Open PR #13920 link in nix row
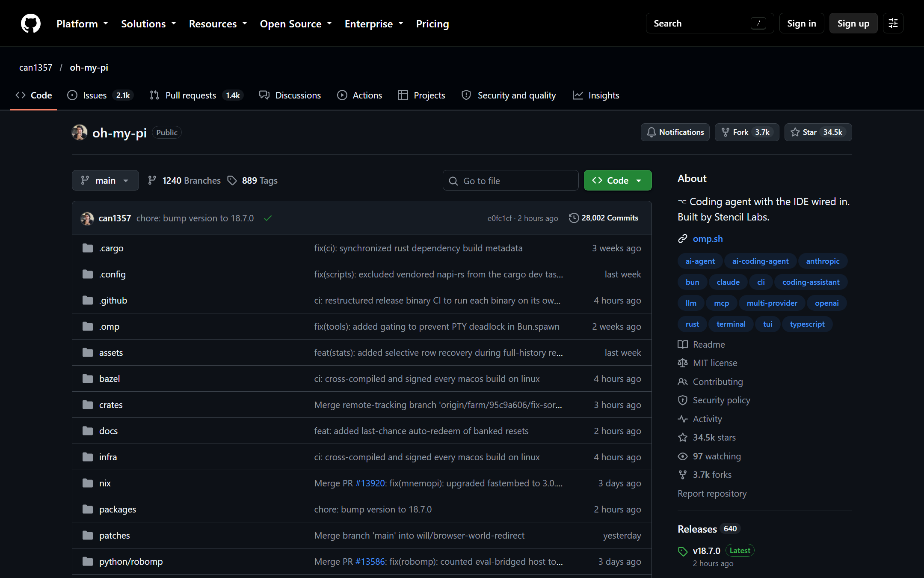Screen dimensions: 924x578 click(x=370, y=483)
